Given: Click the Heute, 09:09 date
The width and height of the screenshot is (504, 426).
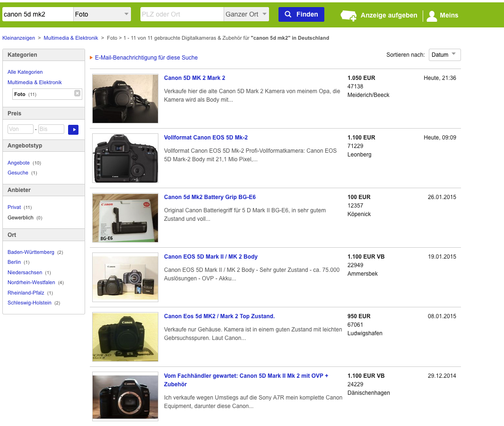Looking at the screenshot, I should [440, 137].
